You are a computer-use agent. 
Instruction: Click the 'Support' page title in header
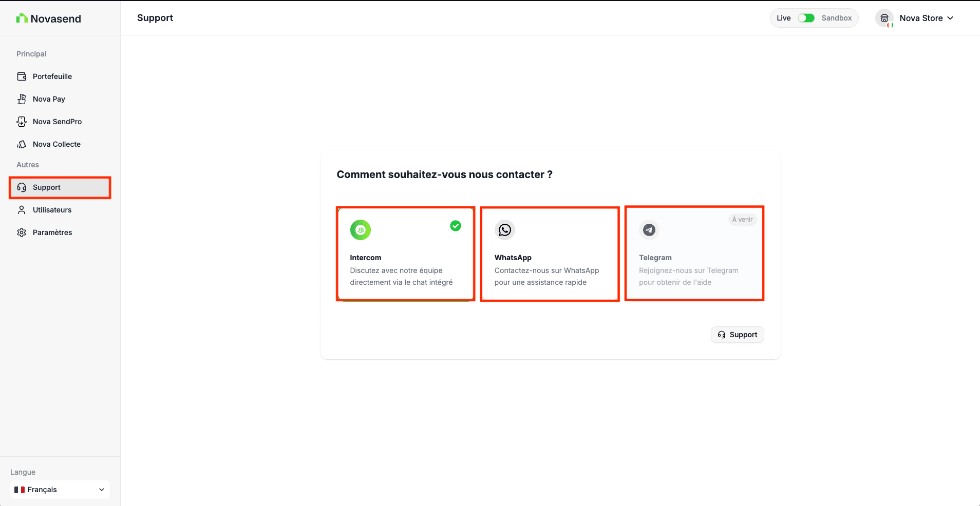[155, 18]
